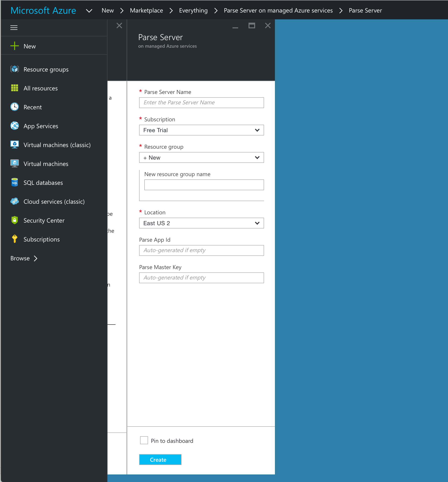Click the Security Center shield icon
Image resolution: width=448 pixels, height=482 pixels.
coord(15,220)
